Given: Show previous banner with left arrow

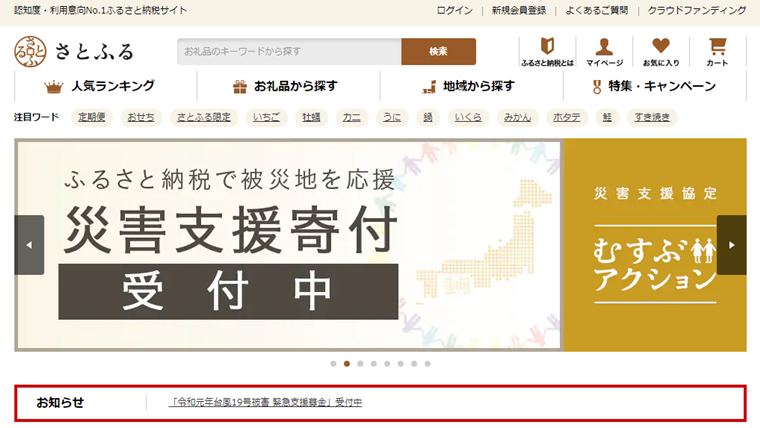Looking at the screenshot, I should 29,245.
